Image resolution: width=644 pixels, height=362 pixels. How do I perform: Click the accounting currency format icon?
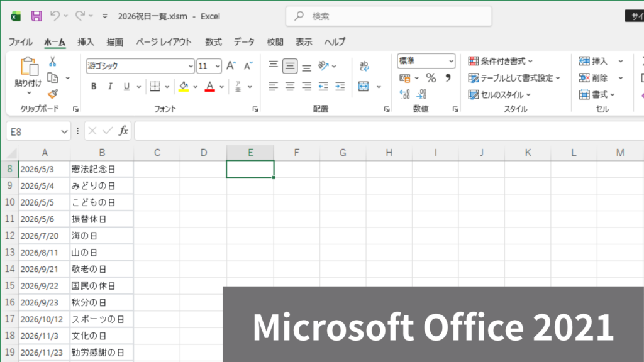coord(404,77)
